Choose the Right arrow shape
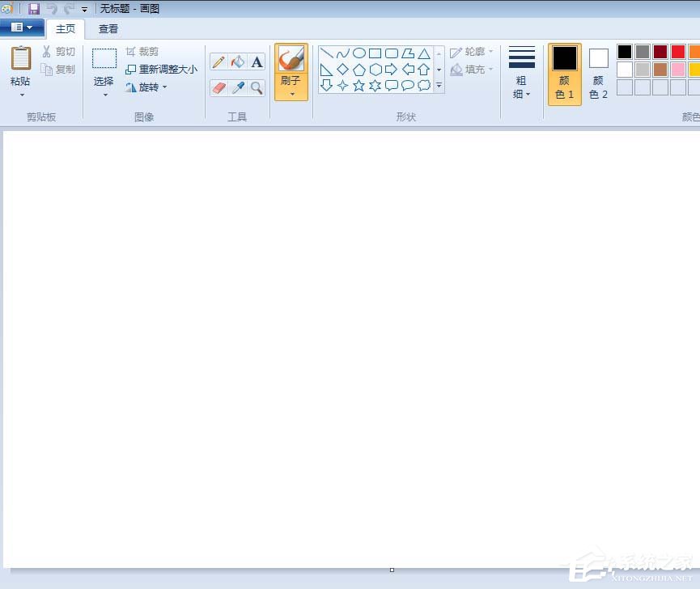Image resolution: width=700 pixels, height=589 pixels. tap(391, 69)
